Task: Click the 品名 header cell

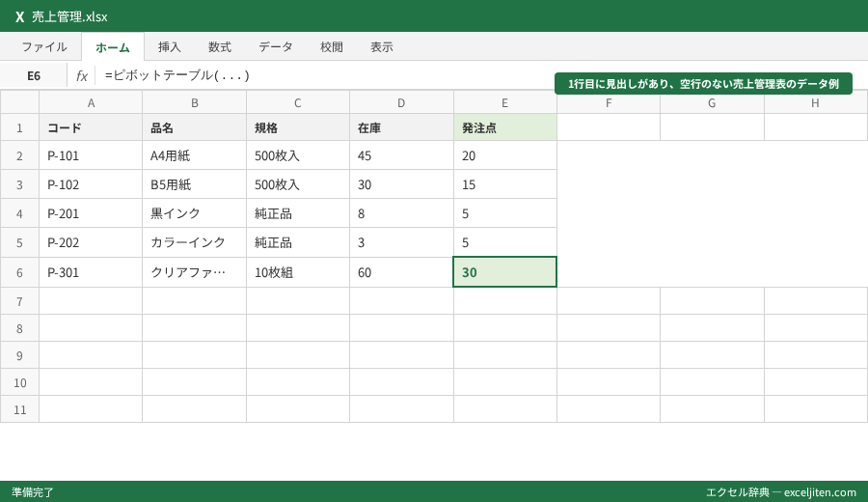Action: point(194,127)
